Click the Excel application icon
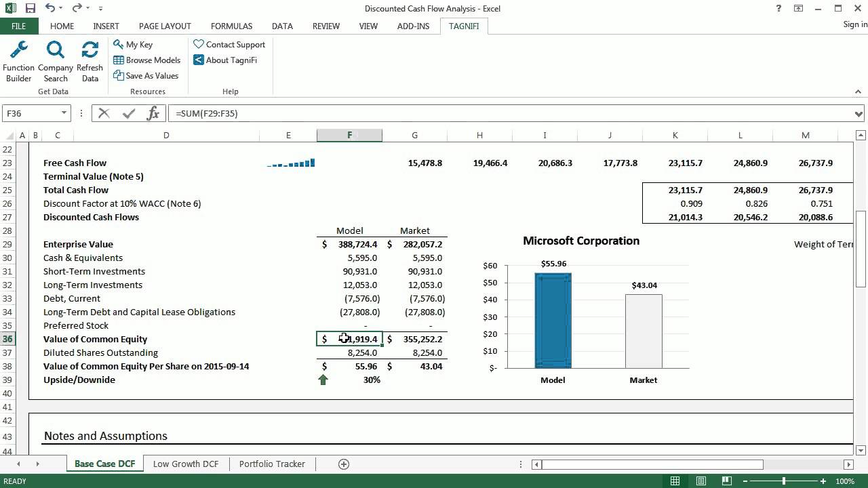The width and height of the screenshot is (868, 488). tap(9, 8)
